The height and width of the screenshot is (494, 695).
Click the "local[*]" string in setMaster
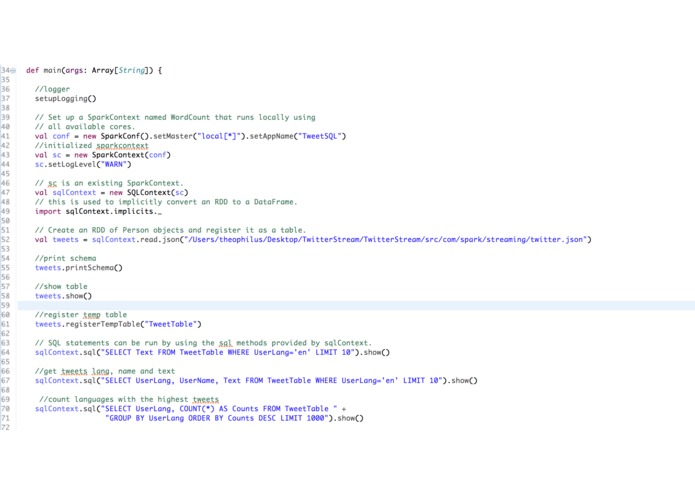point(219,136)
